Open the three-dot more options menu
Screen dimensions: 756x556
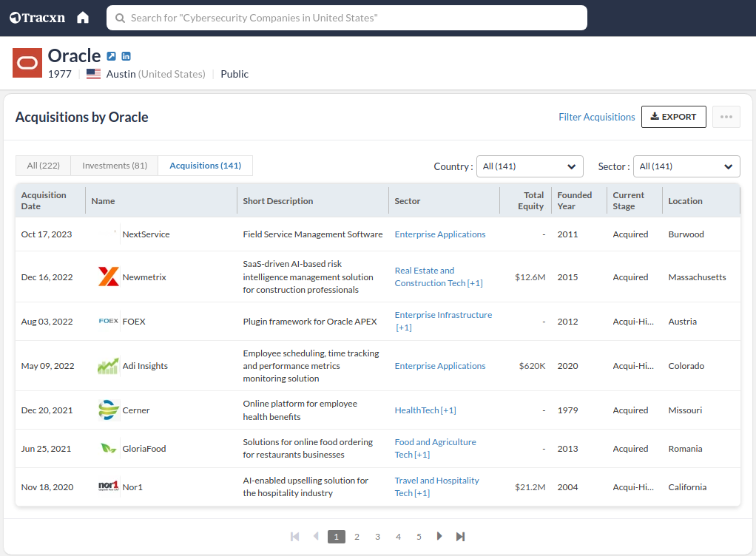(726, 117)
